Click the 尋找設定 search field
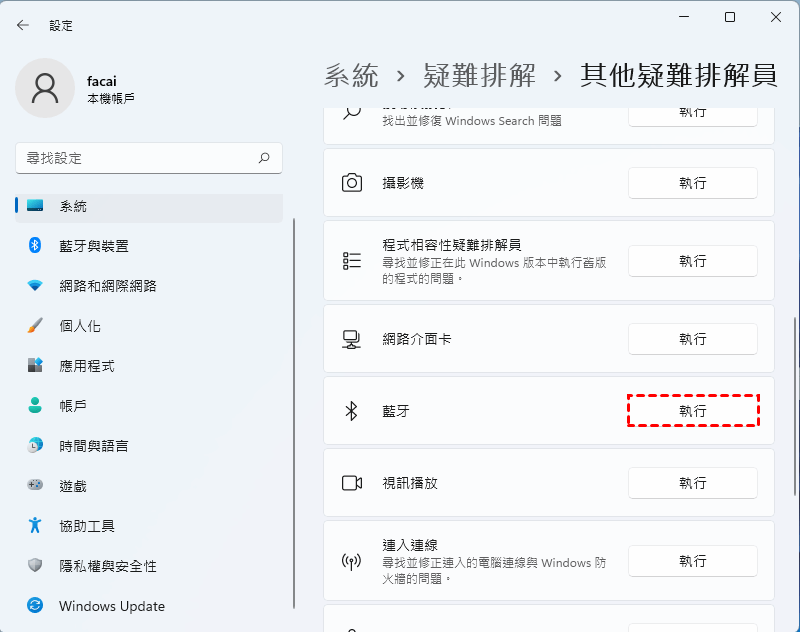Viewport: 800px width, 632px height. tap(149, 158)
